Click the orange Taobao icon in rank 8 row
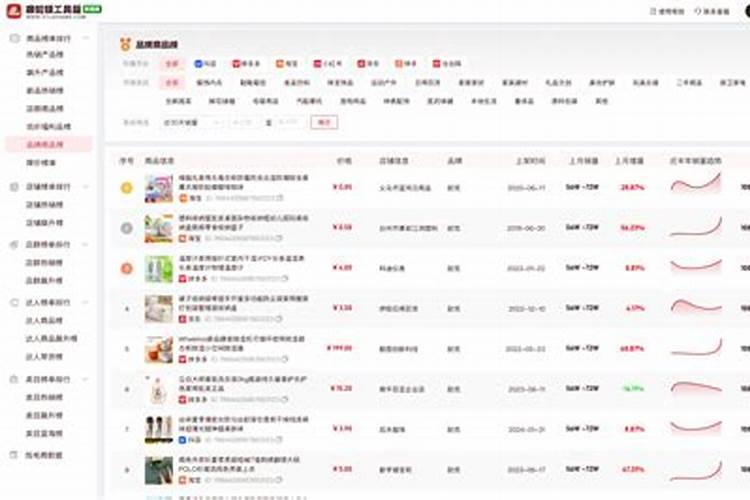 point(183,479)
